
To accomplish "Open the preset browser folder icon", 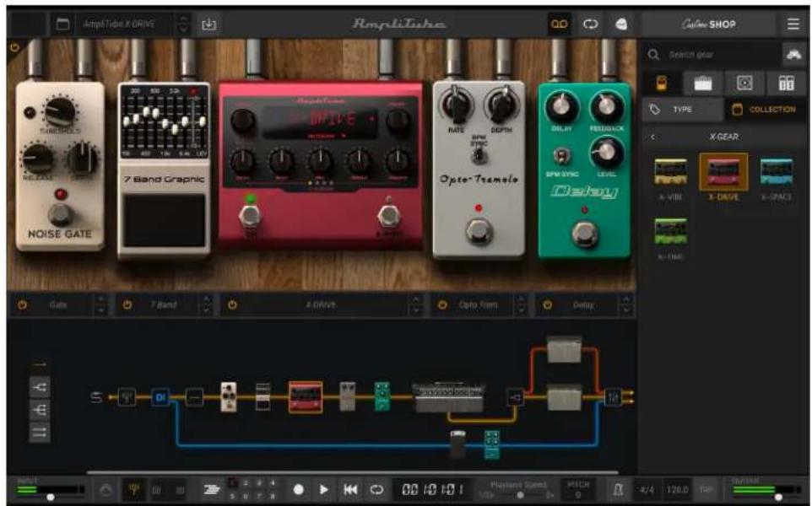I will (62, 24).
